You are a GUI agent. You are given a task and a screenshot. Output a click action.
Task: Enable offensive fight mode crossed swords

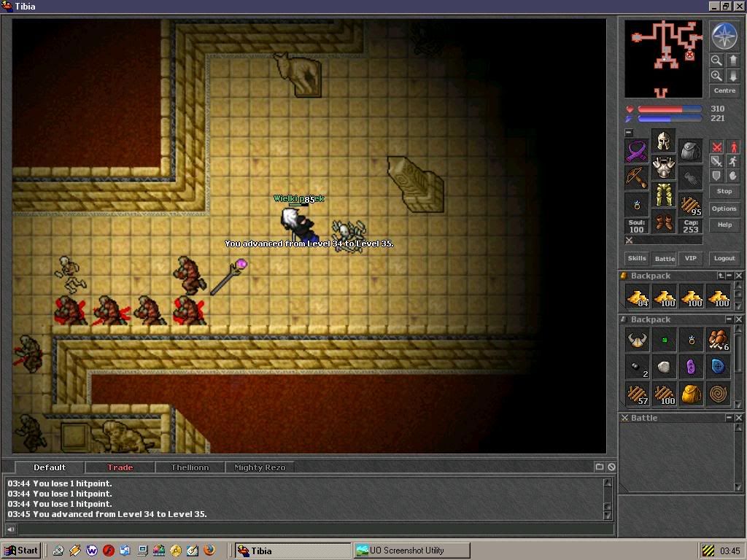point(716,147)
